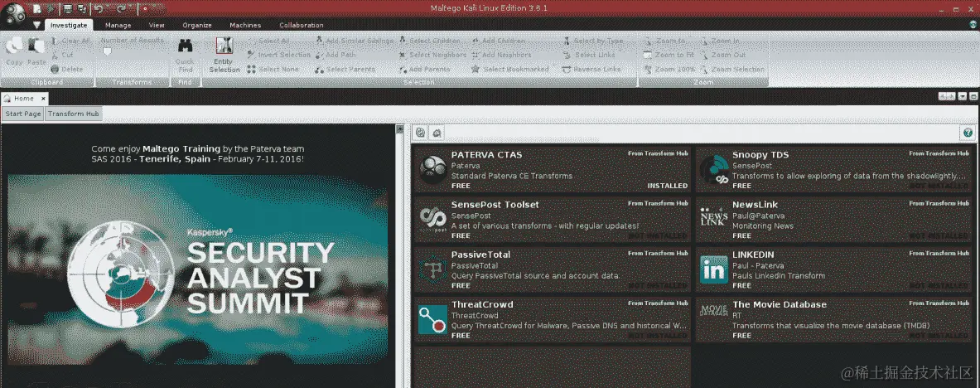Click the Security Analyst Summit banner image
The image size is (980, 388).
point(197,269)
